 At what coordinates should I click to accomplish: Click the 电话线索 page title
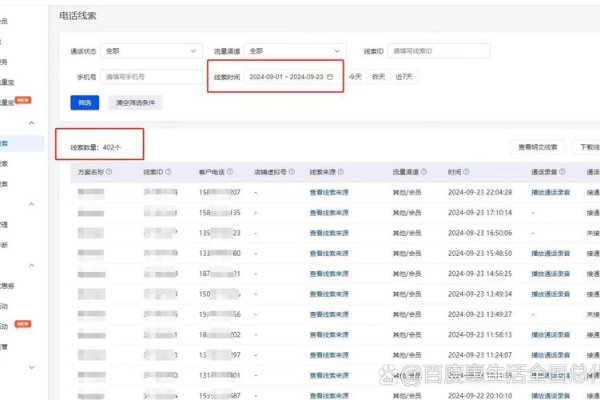[78, 16]
